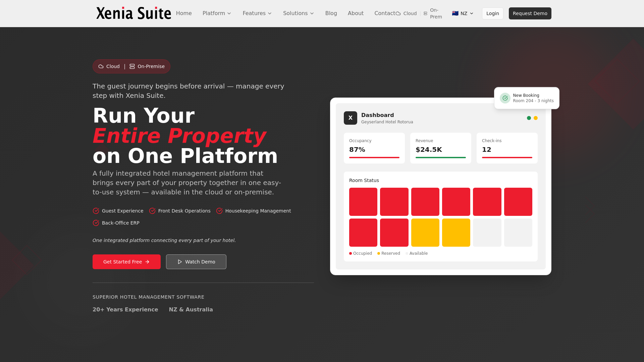Click the Check-ins stat card
The width and height of the screenshot is (644, 362).
click(507, 148)
